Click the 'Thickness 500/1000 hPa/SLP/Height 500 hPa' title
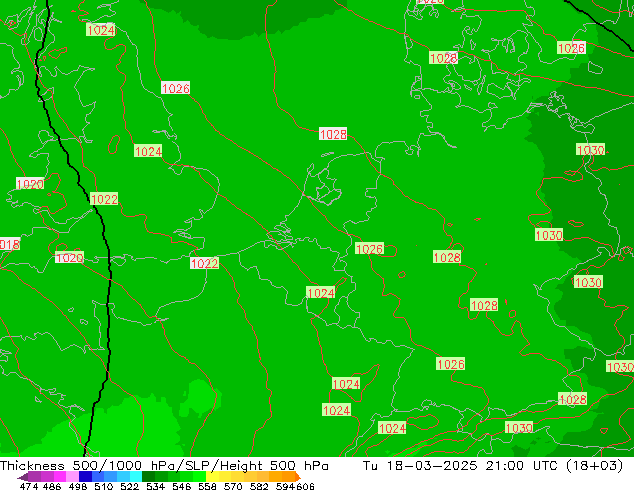The height and width of the screenshot is (490, 634). [164, 465]
